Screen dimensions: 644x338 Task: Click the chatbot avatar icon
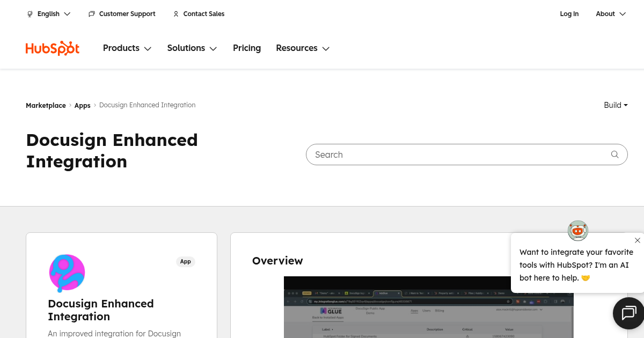click(x=578, y=231)
